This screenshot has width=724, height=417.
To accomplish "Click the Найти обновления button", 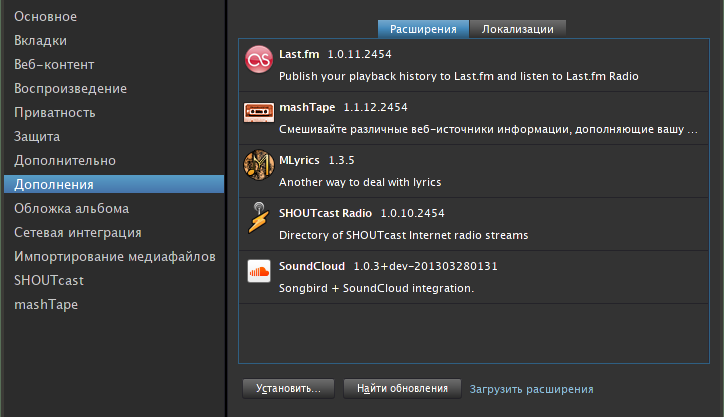I will pyautogui.click(x=402, y=389).
